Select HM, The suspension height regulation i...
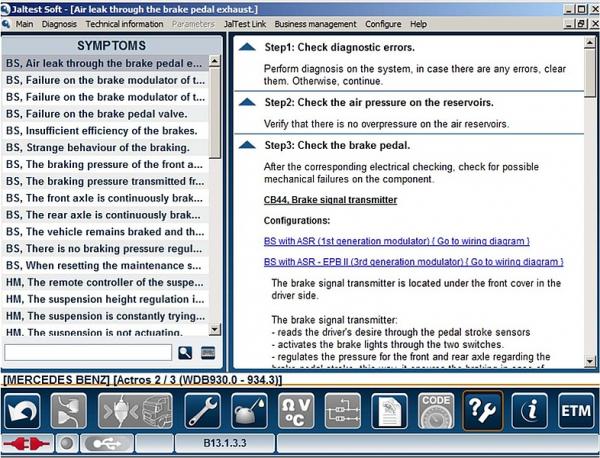 [x=105, y=299]
